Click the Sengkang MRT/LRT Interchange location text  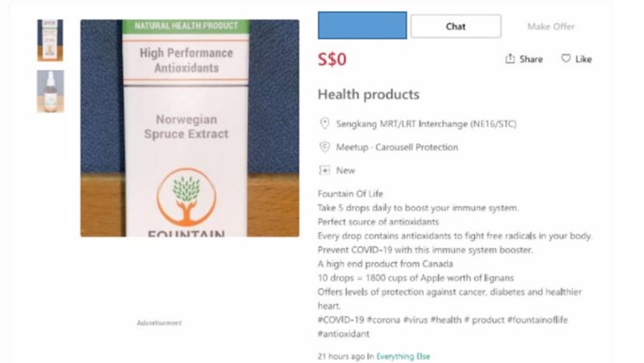pos(426,123)
